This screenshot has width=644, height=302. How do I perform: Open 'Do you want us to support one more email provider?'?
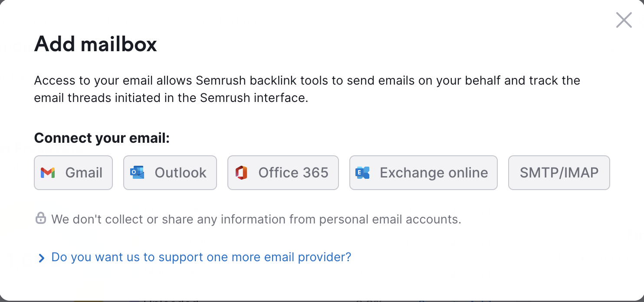(201, 257)
